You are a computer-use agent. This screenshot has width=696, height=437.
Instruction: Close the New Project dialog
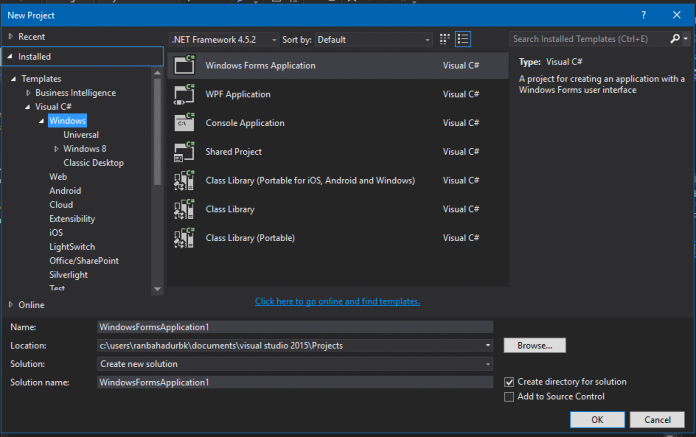click(676, 15)
